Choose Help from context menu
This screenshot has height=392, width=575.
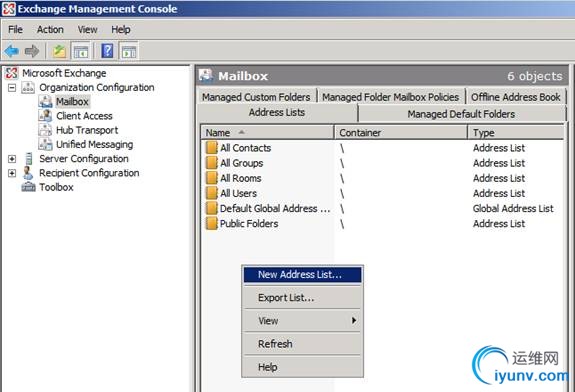pos(303,367)
